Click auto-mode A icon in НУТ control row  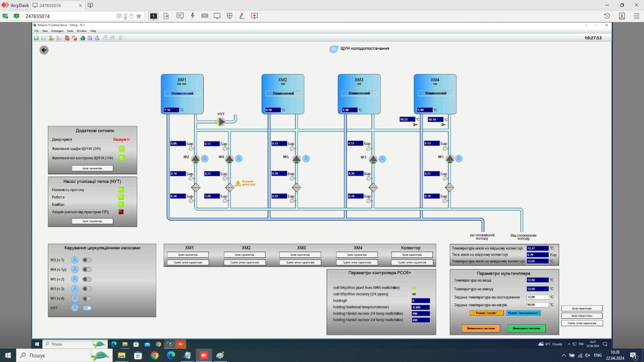click(x=75, y=308)
